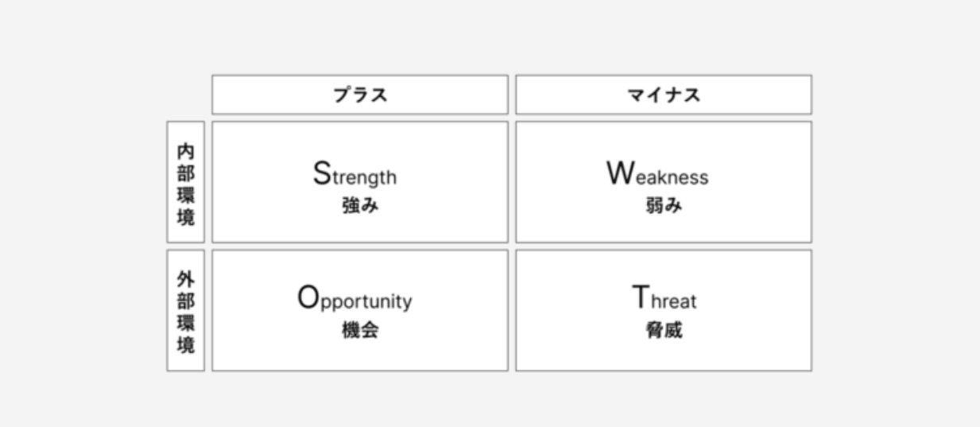Select the 外部環境 row label
Viewport: 980px width, 427px height.
185,311
